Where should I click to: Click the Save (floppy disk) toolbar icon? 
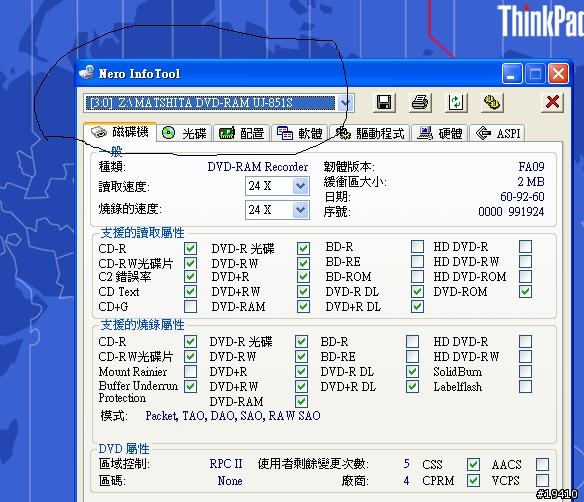(384, 102)
